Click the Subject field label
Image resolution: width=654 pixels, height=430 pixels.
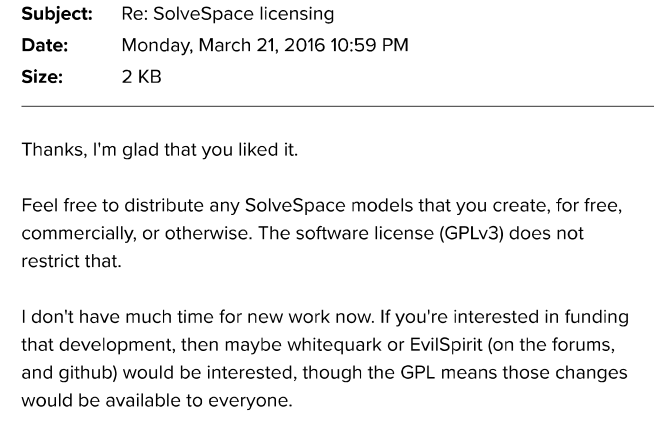point(56,15)
